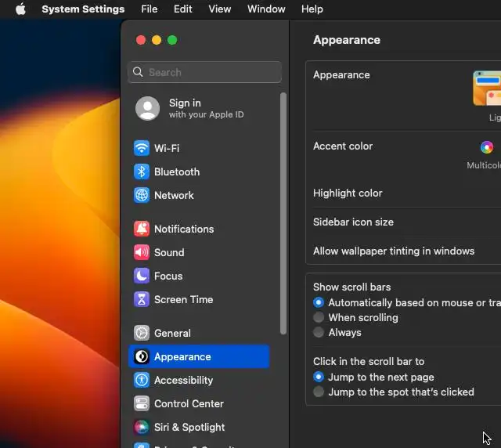Image resolution: width=501 pixels, height=448 pixels.
Task: Click the Accessibility sidebar icon
Action: point(141,380)
